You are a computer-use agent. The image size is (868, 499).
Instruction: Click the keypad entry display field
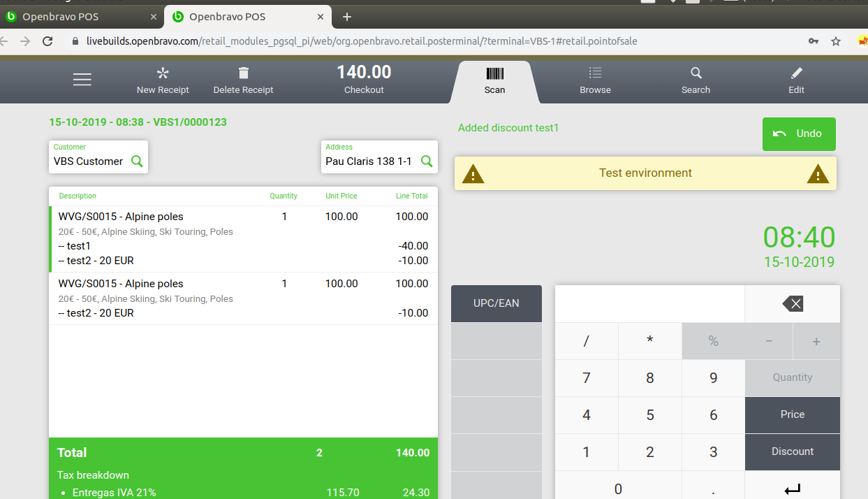[x=649, y=303]
